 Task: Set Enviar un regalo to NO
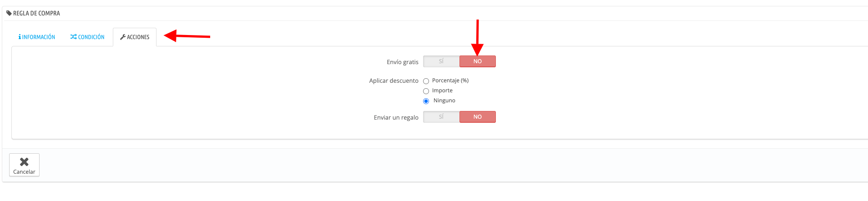tap(478, 117)
